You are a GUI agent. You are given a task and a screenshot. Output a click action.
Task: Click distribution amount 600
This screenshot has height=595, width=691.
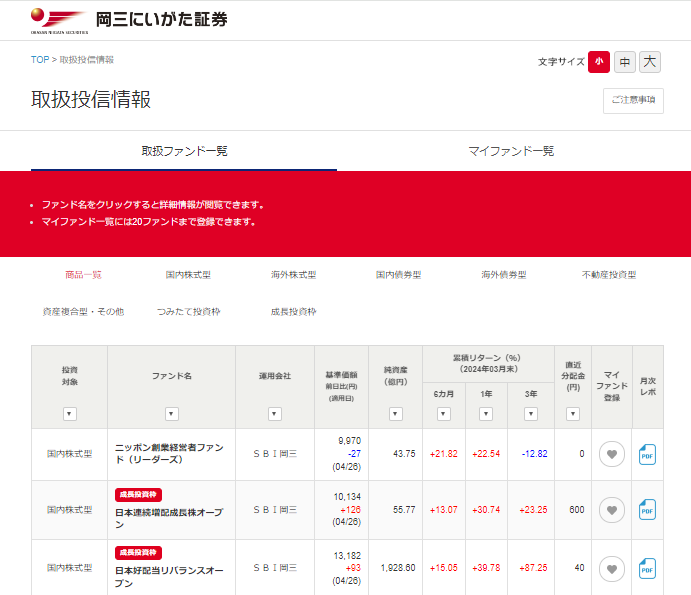coord(576,510)
